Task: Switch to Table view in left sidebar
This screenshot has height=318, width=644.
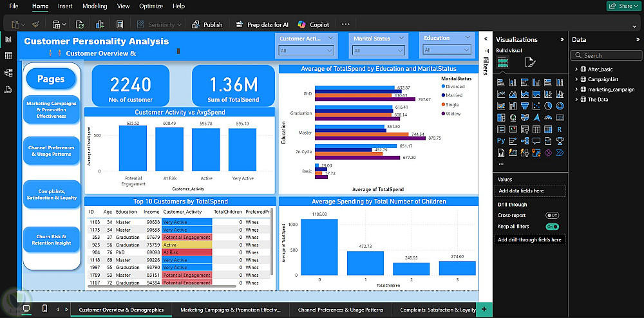Action: point(8,56)
